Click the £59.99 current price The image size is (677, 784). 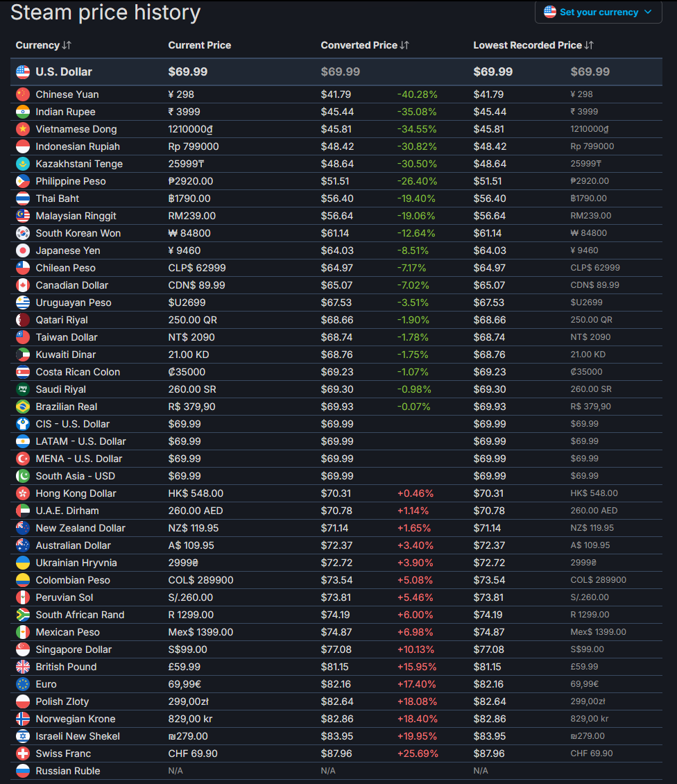pyautogui.click(x=184, y=667)
